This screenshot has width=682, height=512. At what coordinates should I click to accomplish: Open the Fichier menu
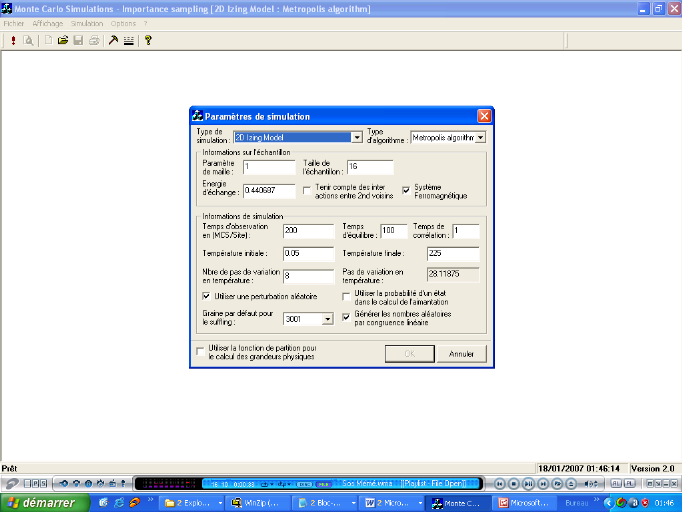coord(13,23)
